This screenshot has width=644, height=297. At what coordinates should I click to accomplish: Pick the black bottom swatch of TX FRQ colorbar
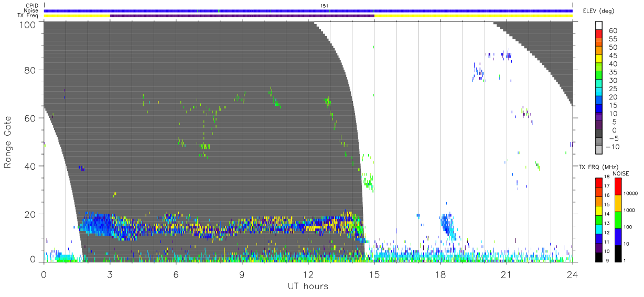[598, 256]
